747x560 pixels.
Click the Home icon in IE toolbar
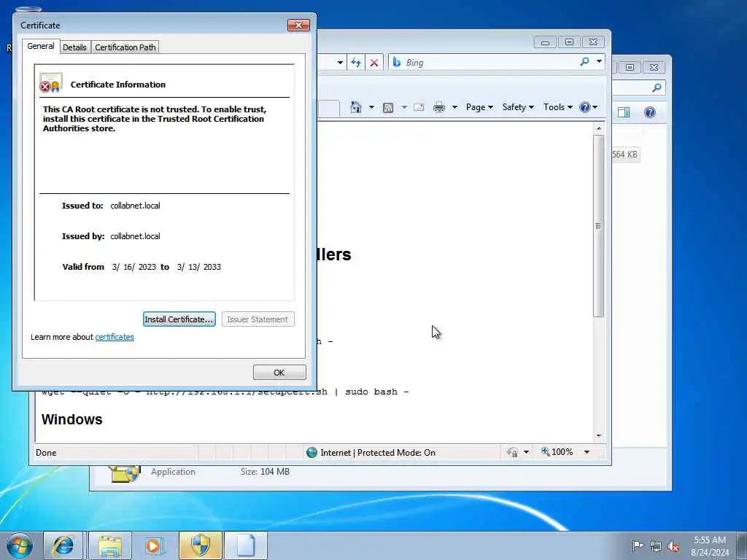pos(355,107)
